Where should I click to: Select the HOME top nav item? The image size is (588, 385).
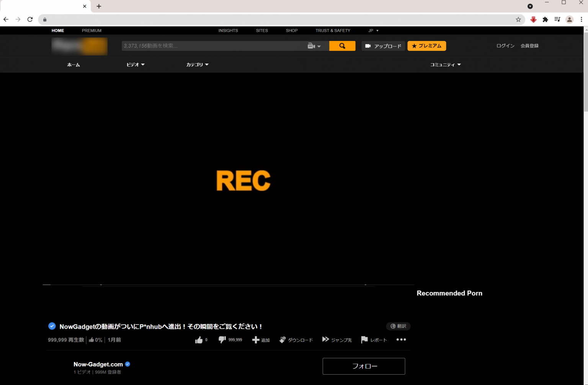58,31
